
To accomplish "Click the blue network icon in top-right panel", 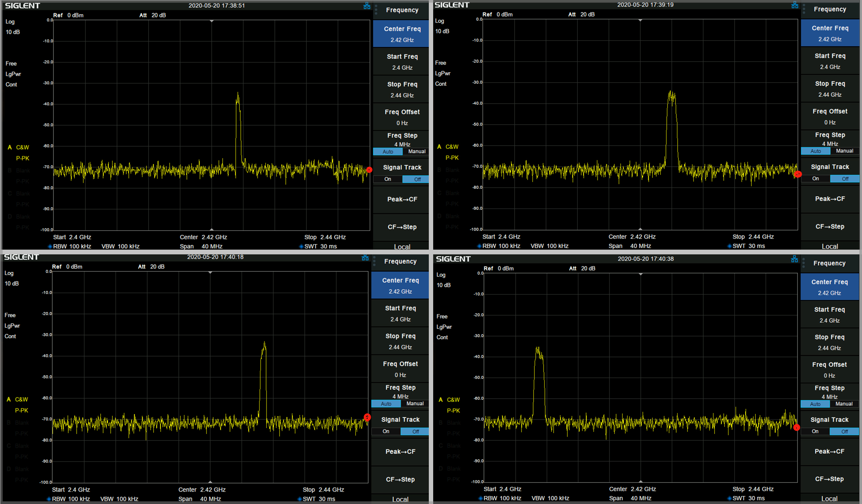I will point(794,5).
